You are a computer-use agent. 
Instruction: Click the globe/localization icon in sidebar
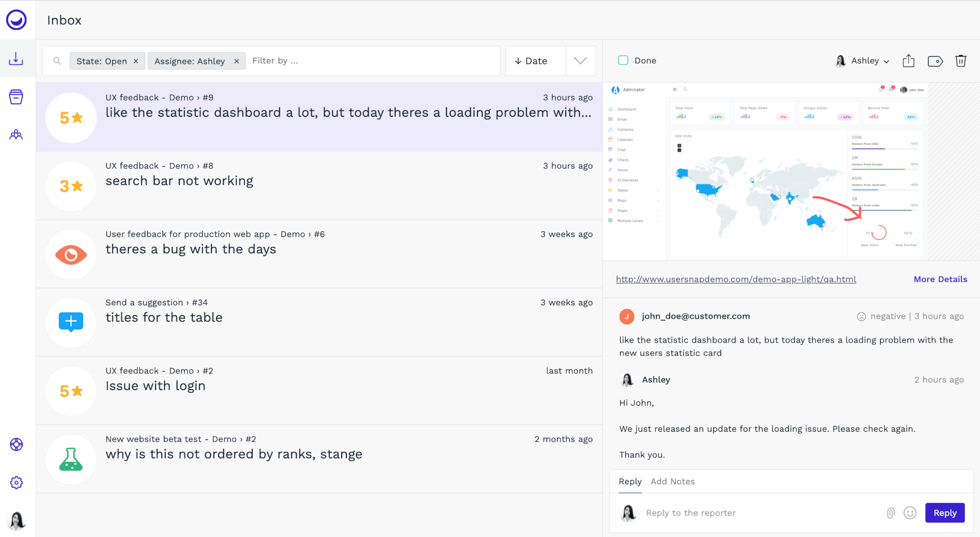pyautogui.click(x=17, y=445)
